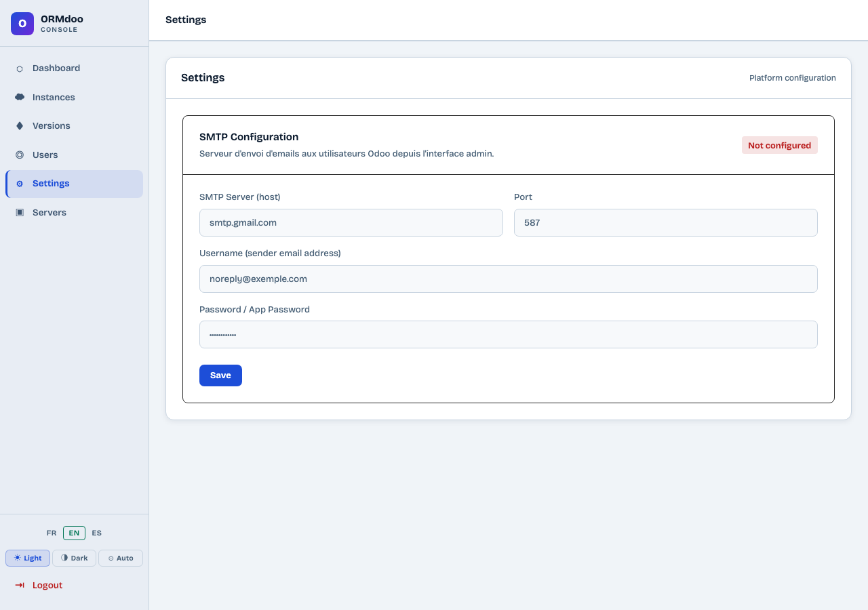The width and height of the screenshot is (868, 610).
Task: Click the Settings title in top bar
Action: tap(186, 20)
